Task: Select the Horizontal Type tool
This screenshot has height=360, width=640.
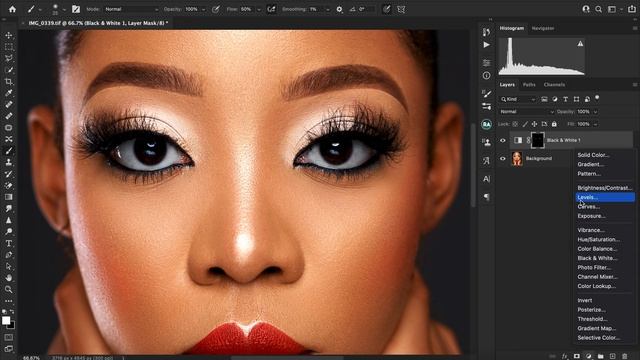Action: click(9, 243)
